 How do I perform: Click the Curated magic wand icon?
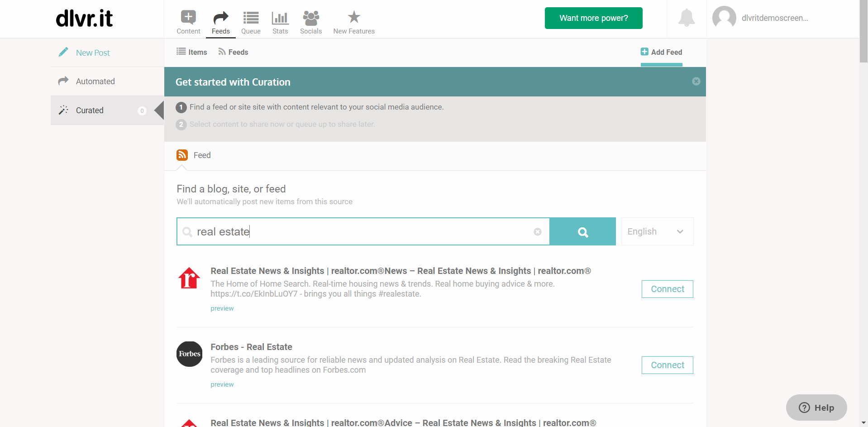coord(63,110)
